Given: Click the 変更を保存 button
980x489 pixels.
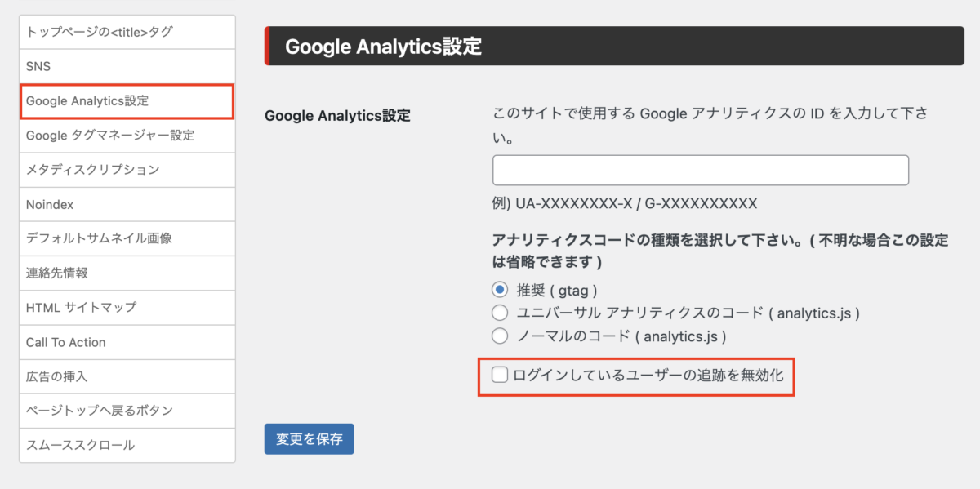Looking at the screenshot, I should 309,439.
